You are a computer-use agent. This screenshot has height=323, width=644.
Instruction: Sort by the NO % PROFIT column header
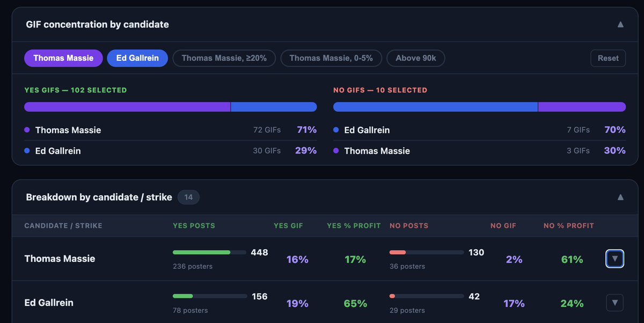569,226
